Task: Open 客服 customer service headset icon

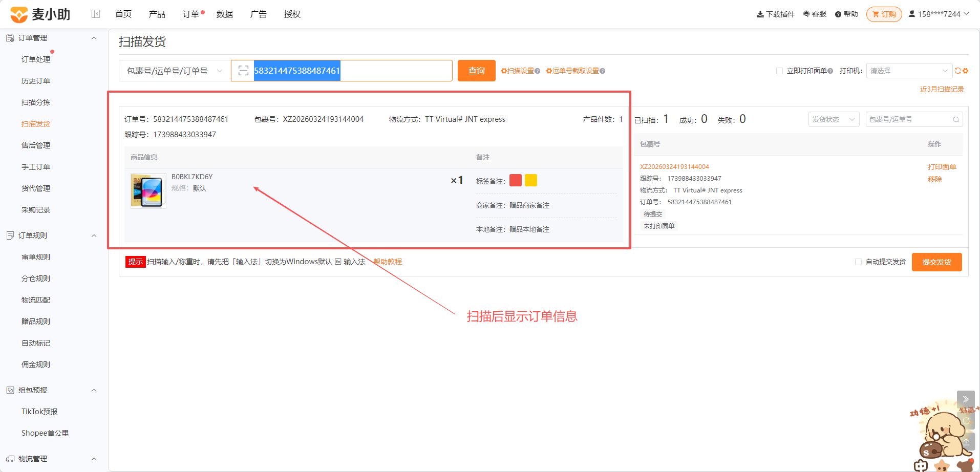Action: coord(806,14)
